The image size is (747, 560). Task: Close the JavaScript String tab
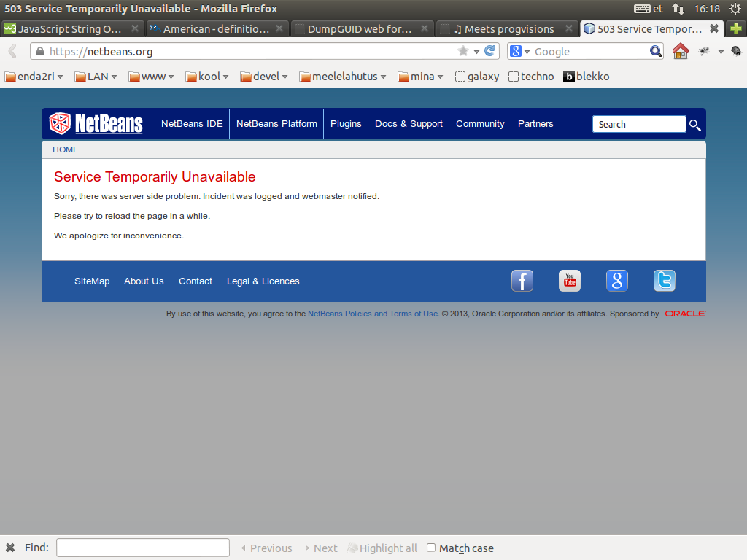click(x=135, y=28)
